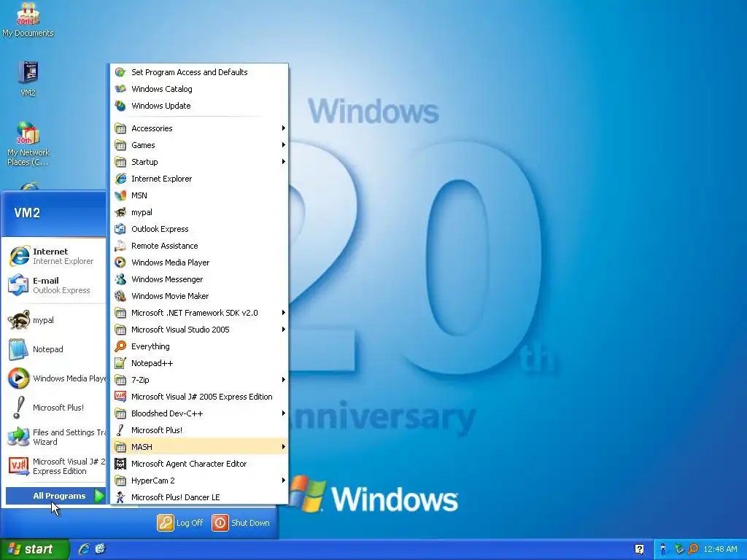
Task: Launch mypal from All Programs list
Action: tap(199, 212)
